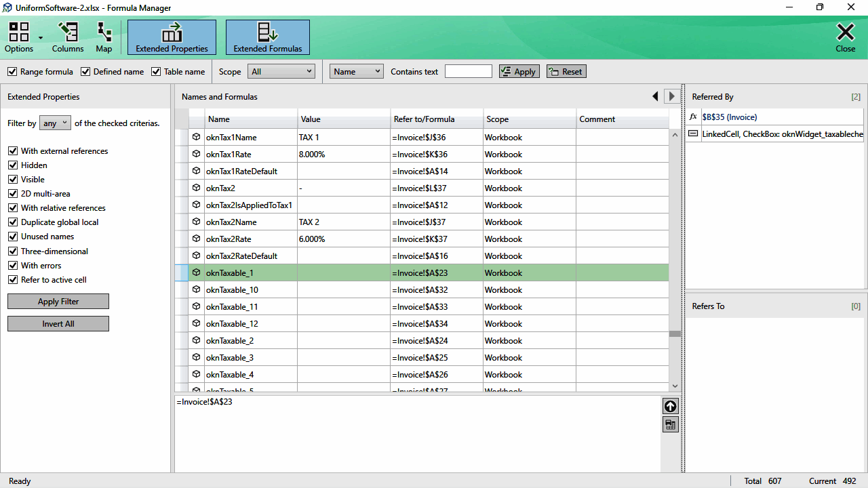Viewport: 868px width, 488px height.
Task: Toggle the Unused names checkbox
Action: (12, 237)
